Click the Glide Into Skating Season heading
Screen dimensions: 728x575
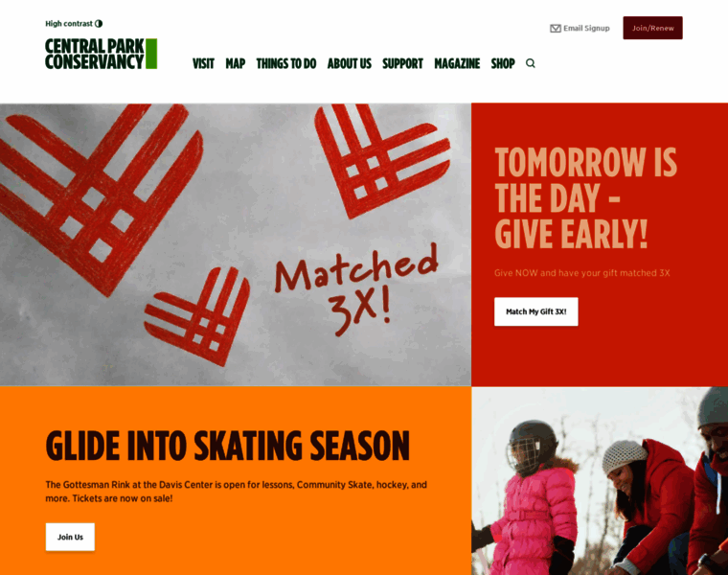coord(228,446)
